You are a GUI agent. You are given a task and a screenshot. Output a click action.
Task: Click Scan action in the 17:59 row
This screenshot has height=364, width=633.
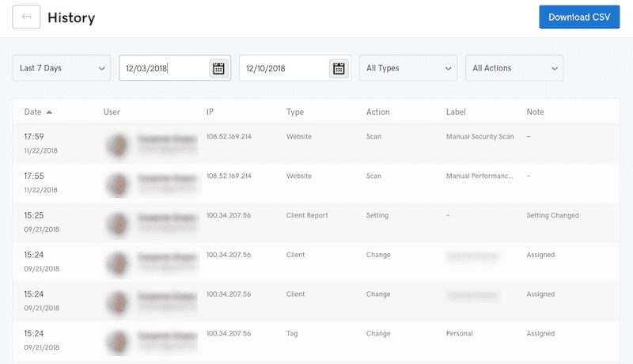click(373, 136)
